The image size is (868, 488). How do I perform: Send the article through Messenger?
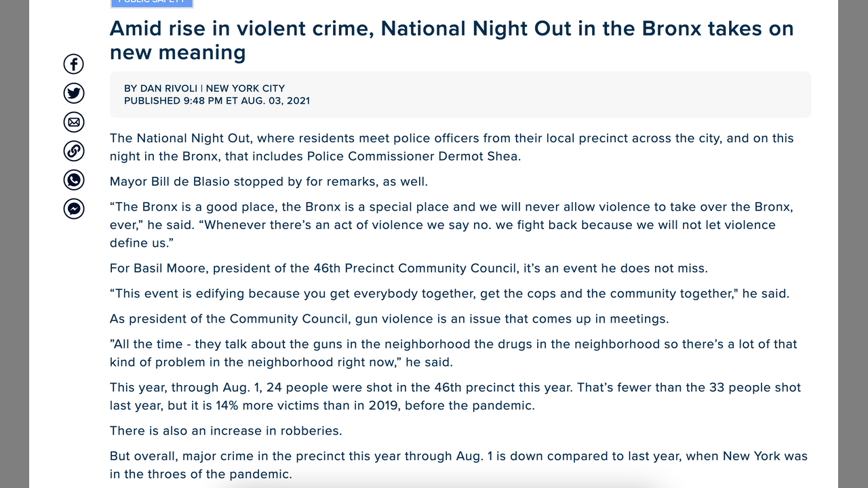point(74,209)
